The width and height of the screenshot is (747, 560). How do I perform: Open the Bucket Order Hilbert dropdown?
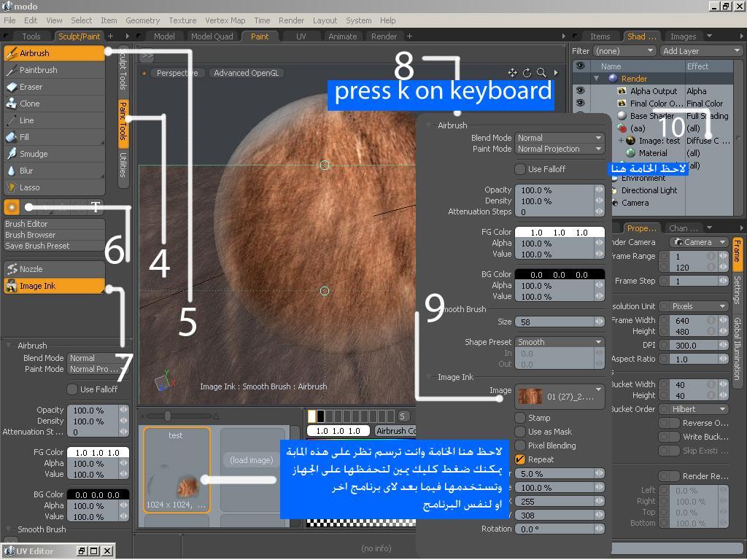(x=699, y=409)
